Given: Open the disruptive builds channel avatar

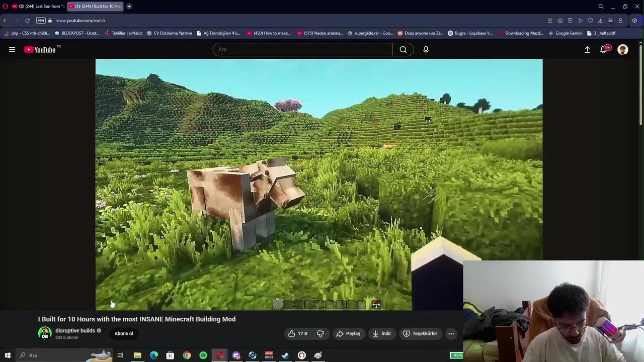Looking at the screenshot, I should coord(45,333).
